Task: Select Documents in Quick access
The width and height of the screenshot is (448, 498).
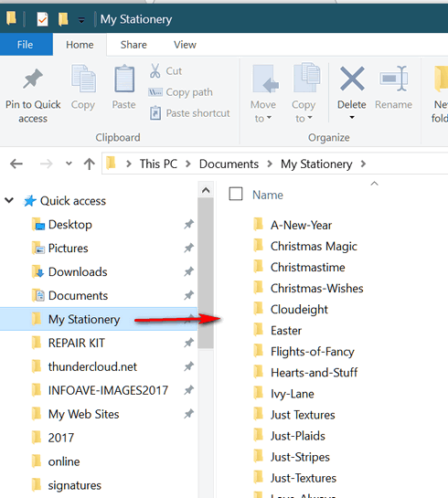Action: pyautogui.click(x=78, y=295)
